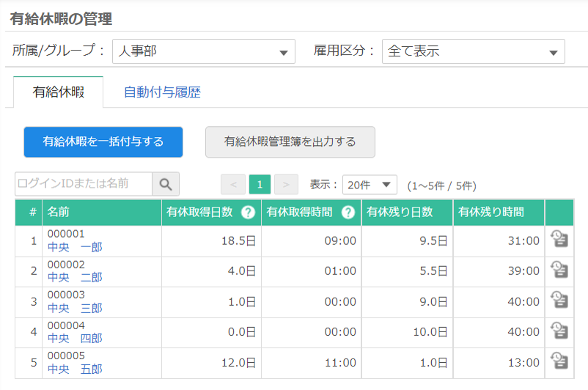588x390 pixels.
Task: Click the 9.5日 remaining days cell
Action: click(x=407, y=240)
